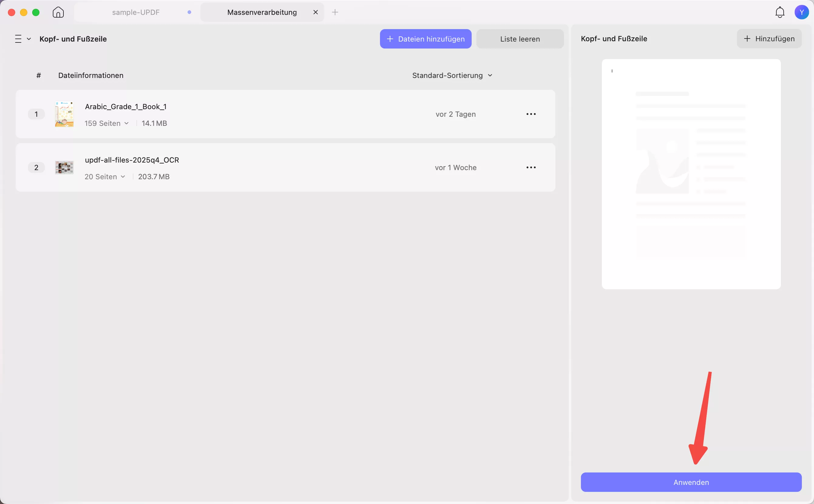
Task: Switch to the sample-UPDF tab
Action: point(136,12)
